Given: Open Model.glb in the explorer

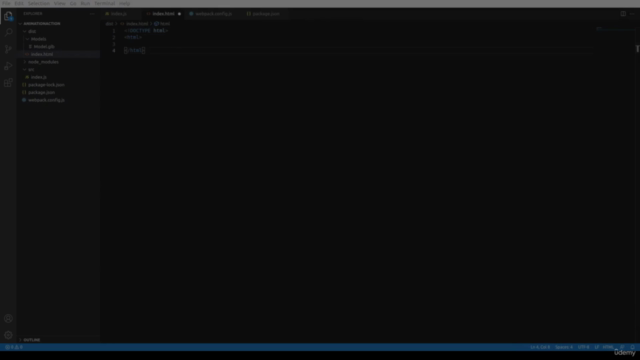Looking at the screenshot, I should click(x=44, y=47).
